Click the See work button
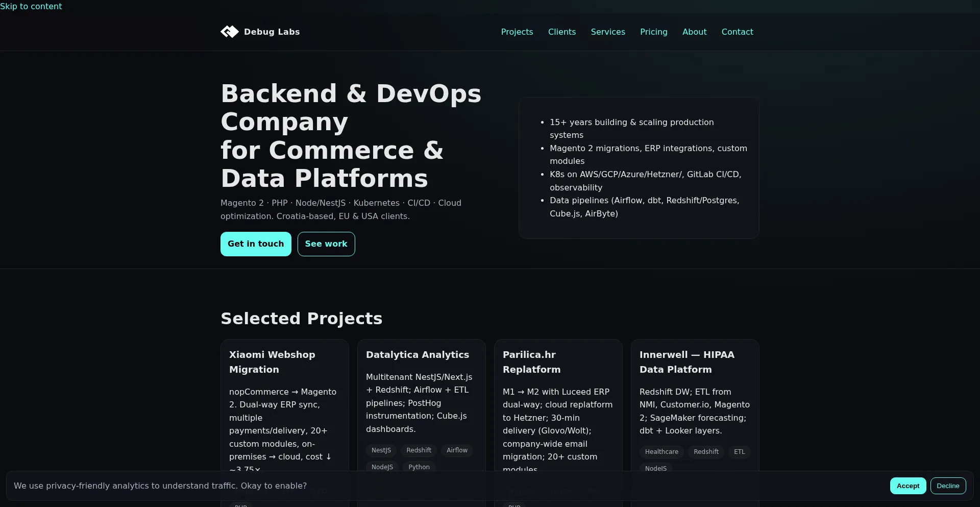 (326, 244)
